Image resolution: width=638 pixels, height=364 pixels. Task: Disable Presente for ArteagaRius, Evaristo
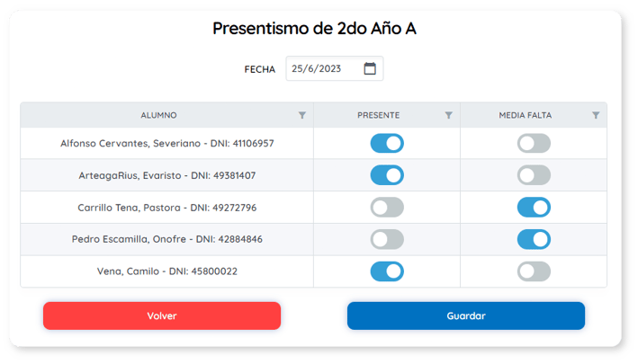click(387, 175)
